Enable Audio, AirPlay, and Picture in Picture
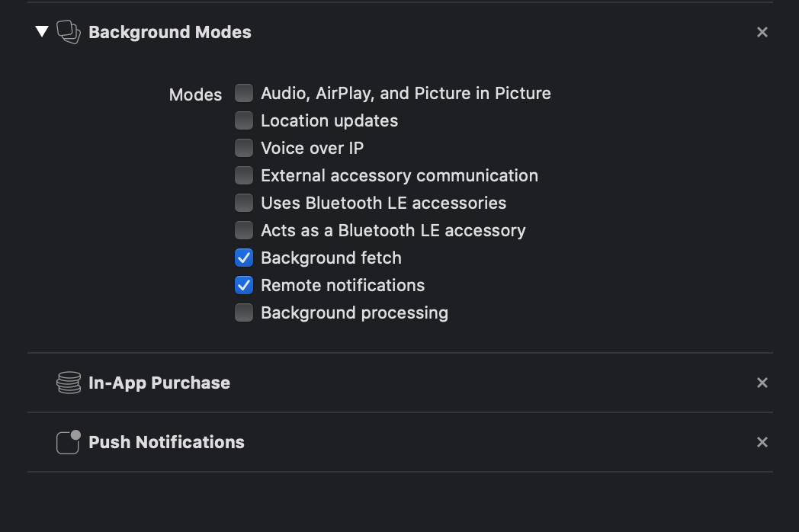The width and height of the screenshot is (799, 532). [x=244, y=93]
